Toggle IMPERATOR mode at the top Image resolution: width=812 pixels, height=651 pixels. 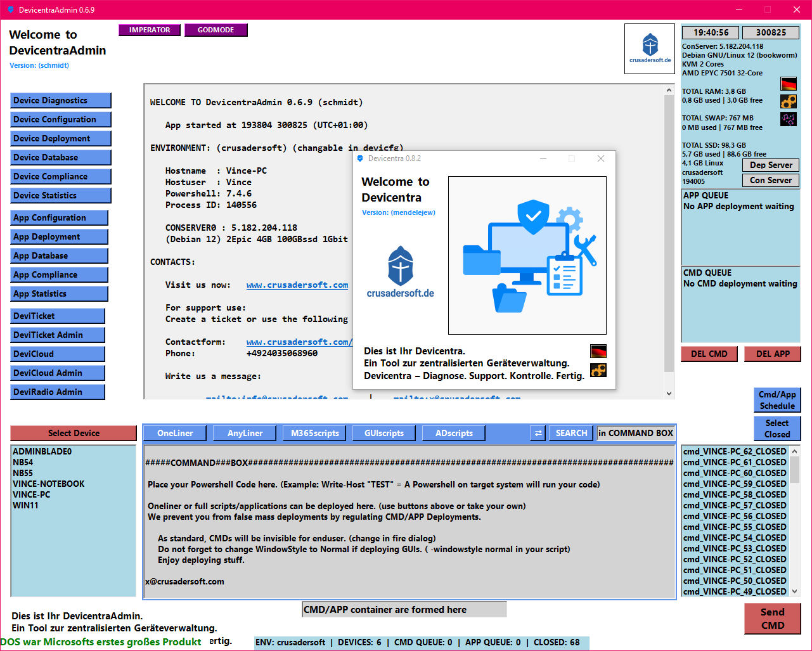pyautogui.click(x=150, y=30)
